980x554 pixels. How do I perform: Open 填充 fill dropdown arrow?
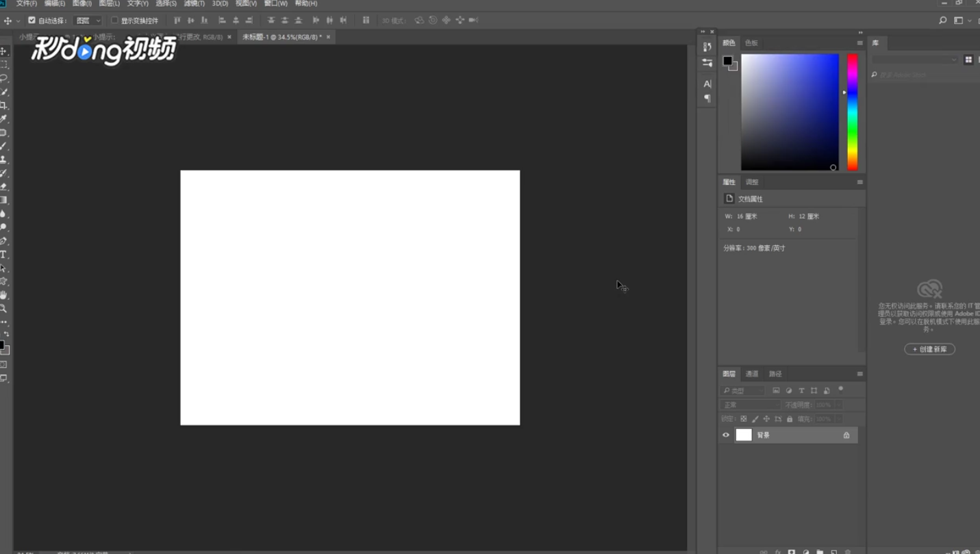point(838,418)
